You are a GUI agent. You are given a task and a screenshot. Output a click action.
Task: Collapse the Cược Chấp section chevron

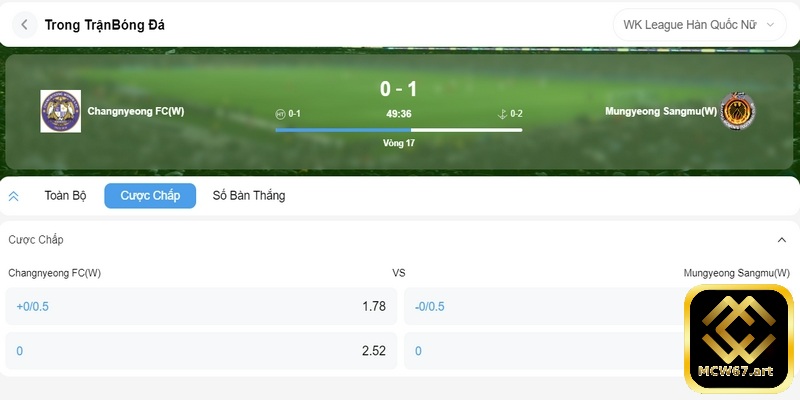click(781, 240)
